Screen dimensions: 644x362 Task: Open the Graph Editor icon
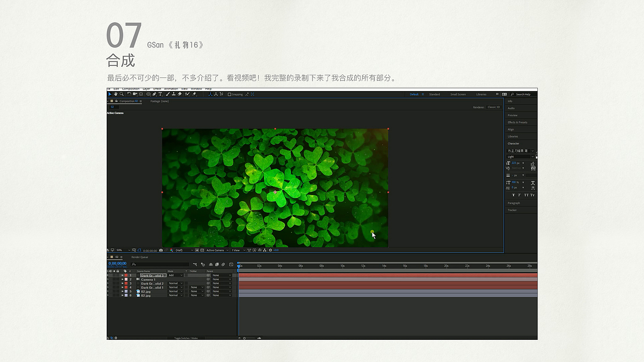click(x=231, y=264)
